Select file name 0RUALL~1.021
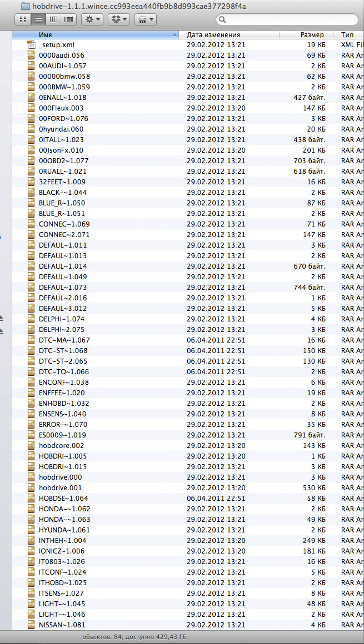 (x=62, y=171)
